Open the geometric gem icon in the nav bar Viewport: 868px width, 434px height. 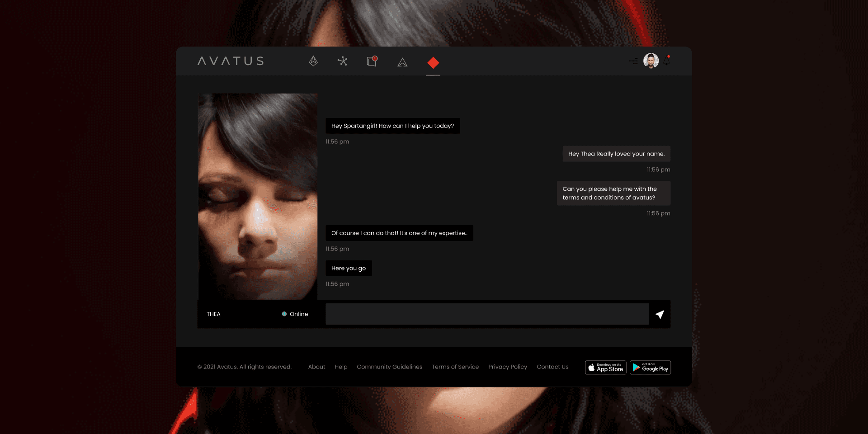tap(313, 61)
